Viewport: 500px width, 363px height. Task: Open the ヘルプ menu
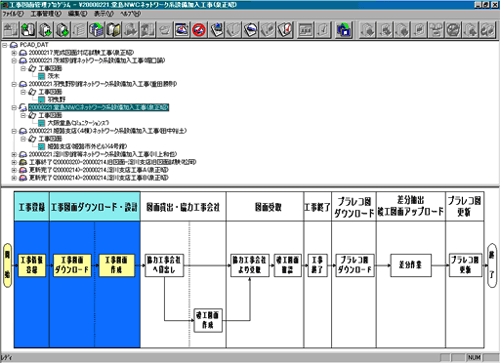pyautogui.click(x=130, y=14)
